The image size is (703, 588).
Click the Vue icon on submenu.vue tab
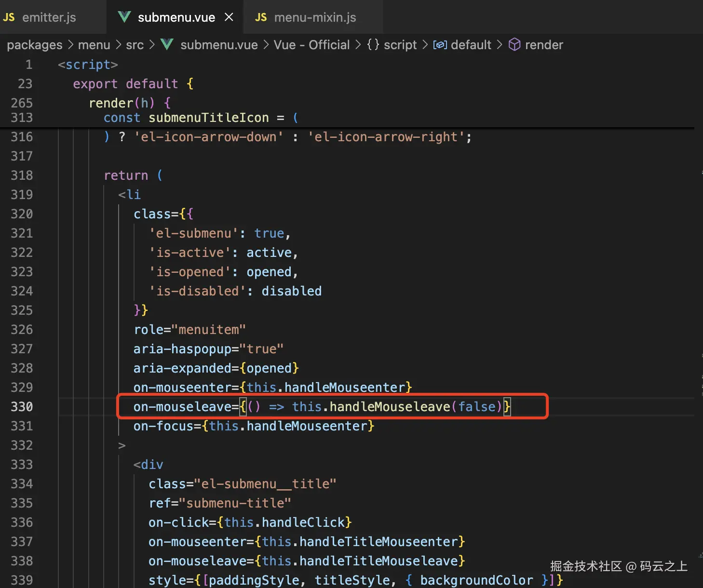(x=124, y=17)
